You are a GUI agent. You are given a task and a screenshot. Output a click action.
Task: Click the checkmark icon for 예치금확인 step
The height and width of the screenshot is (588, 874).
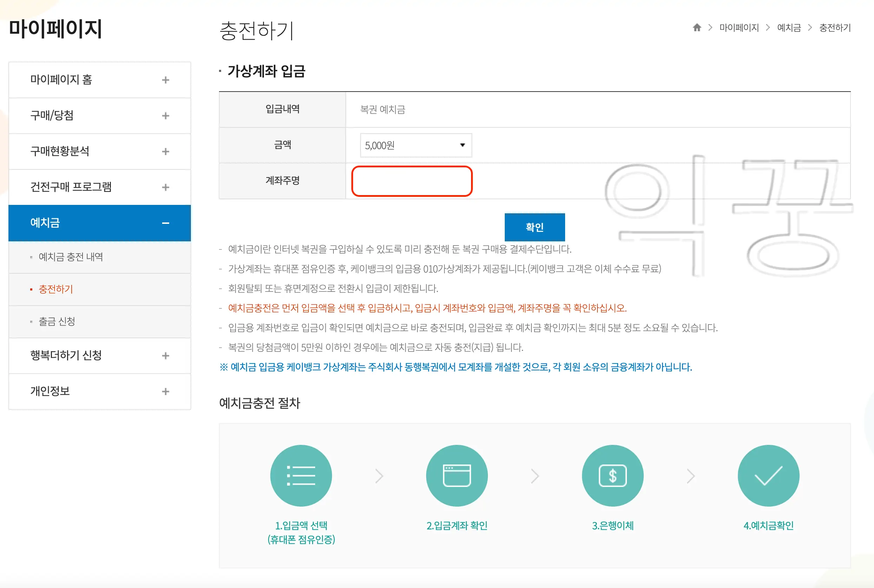(x=768, y=475)
